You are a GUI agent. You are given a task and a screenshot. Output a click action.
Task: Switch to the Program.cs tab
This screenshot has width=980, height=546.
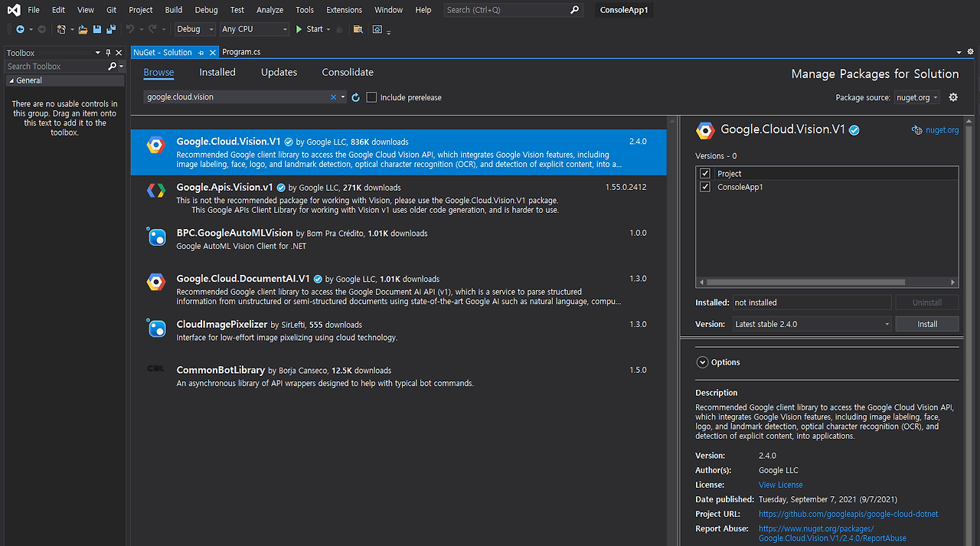tap(241, 52)
